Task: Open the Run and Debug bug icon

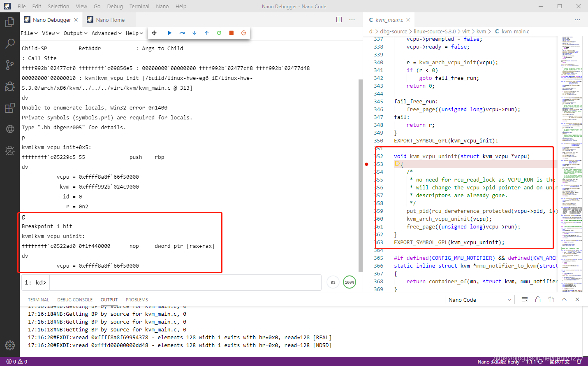Action: pos(10,86)
